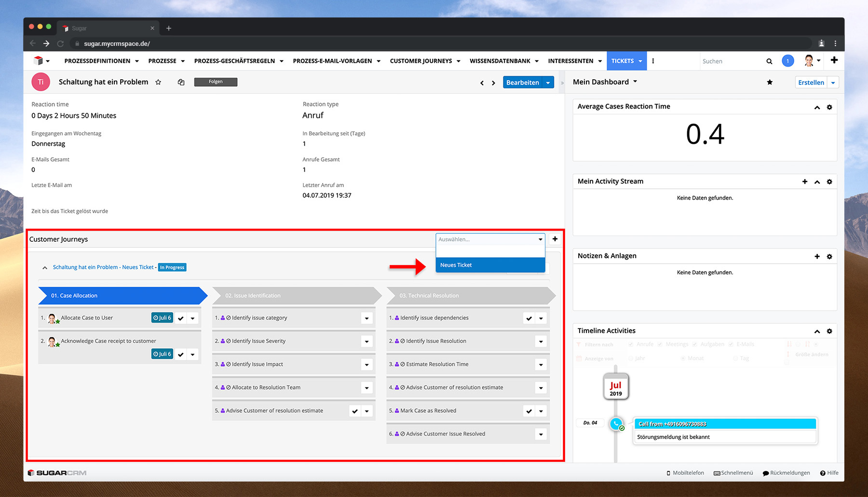This screenshot has width=868, height=497.
Task: Click plus icon in Notizen & Anlagen
Action: pyautogui.click(x=817, y=257)
